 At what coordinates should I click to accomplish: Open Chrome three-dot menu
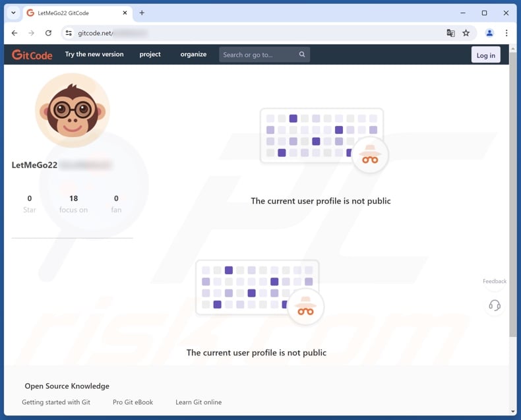coord(506,33)
